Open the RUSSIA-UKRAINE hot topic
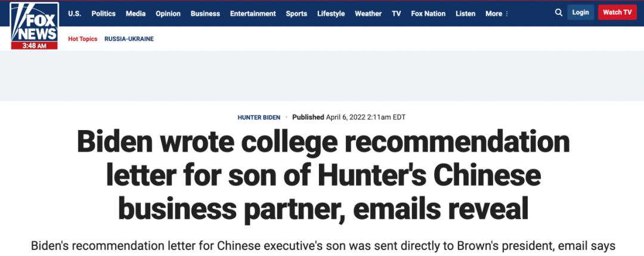 [129, 39]
